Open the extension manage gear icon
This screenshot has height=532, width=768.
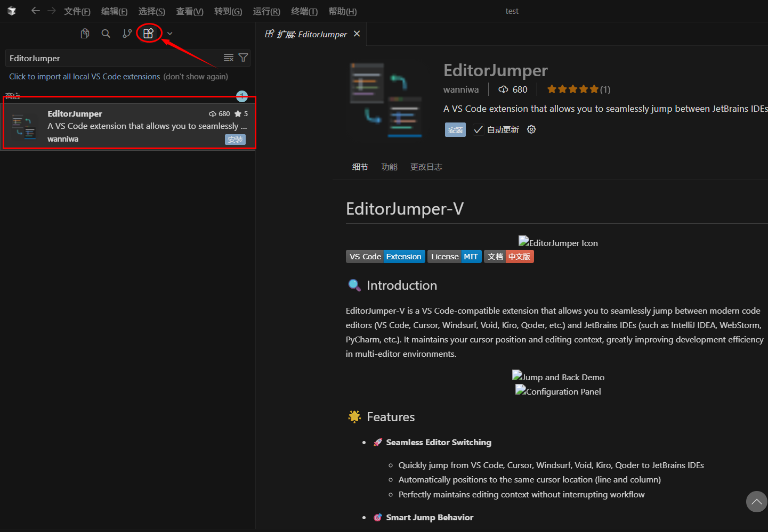click(531, 129)
